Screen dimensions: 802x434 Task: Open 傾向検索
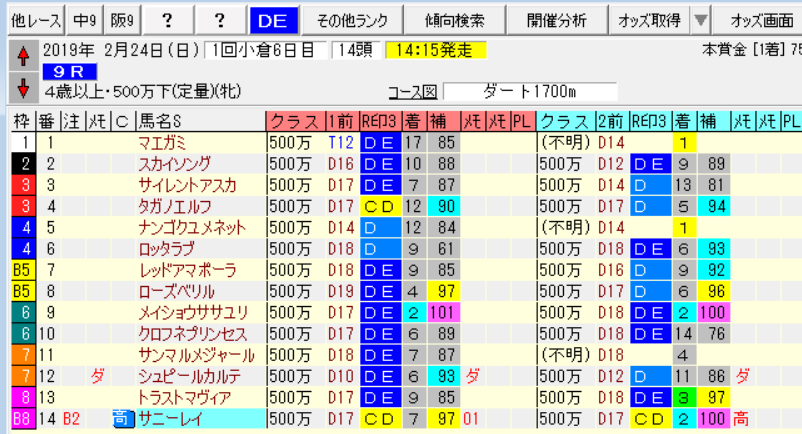tap(454, 21)
